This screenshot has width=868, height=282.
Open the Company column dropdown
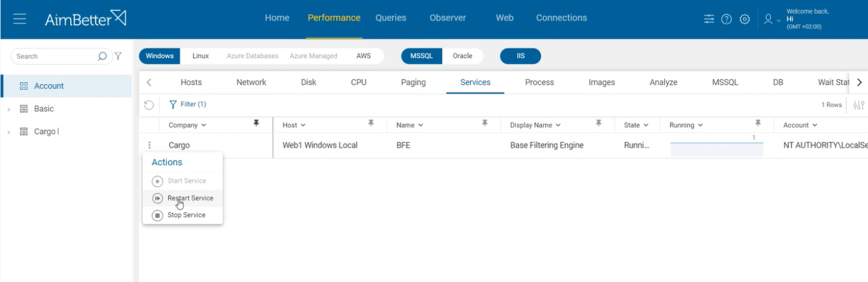204,125
